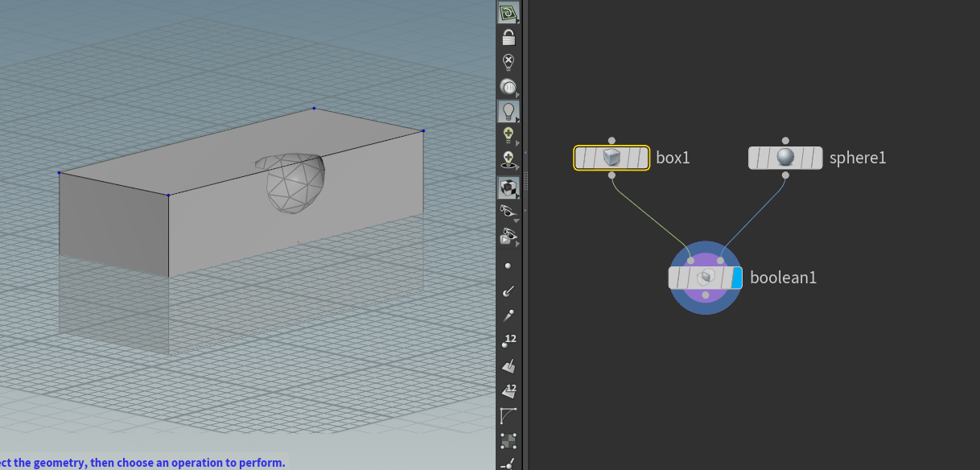Select the sphere1 node tile
980x470 pixels.
point(784,158)
